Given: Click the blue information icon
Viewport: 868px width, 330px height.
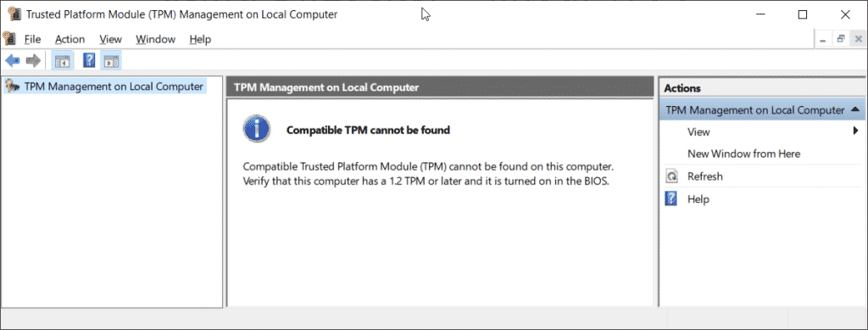Looking at the screenshot, I should coord(257,130).
